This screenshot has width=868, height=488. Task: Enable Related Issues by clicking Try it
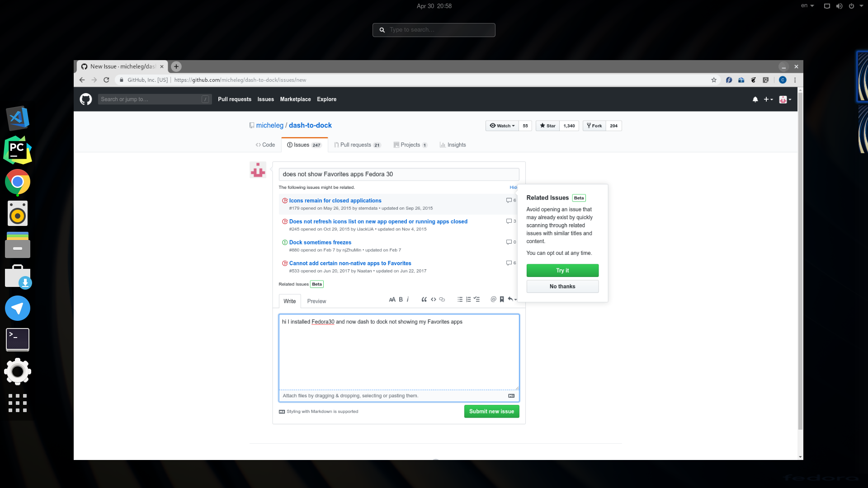562,270
